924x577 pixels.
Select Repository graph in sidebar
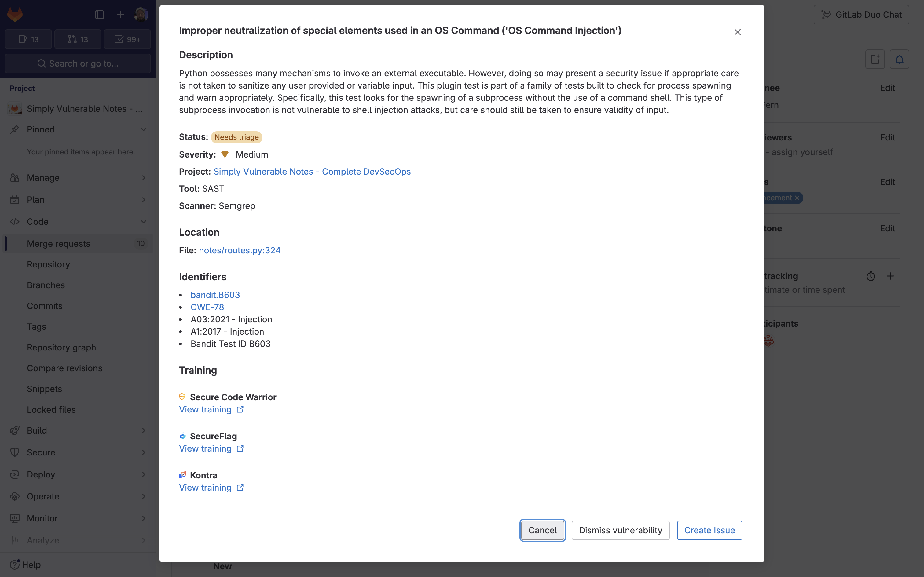click(x=61, y=347)
